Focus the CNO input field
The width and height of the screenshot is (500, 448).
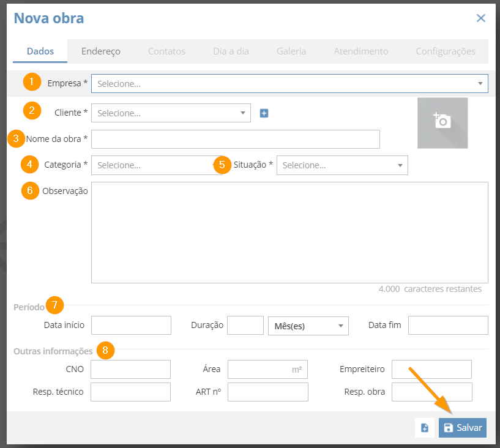pos(130,369)
